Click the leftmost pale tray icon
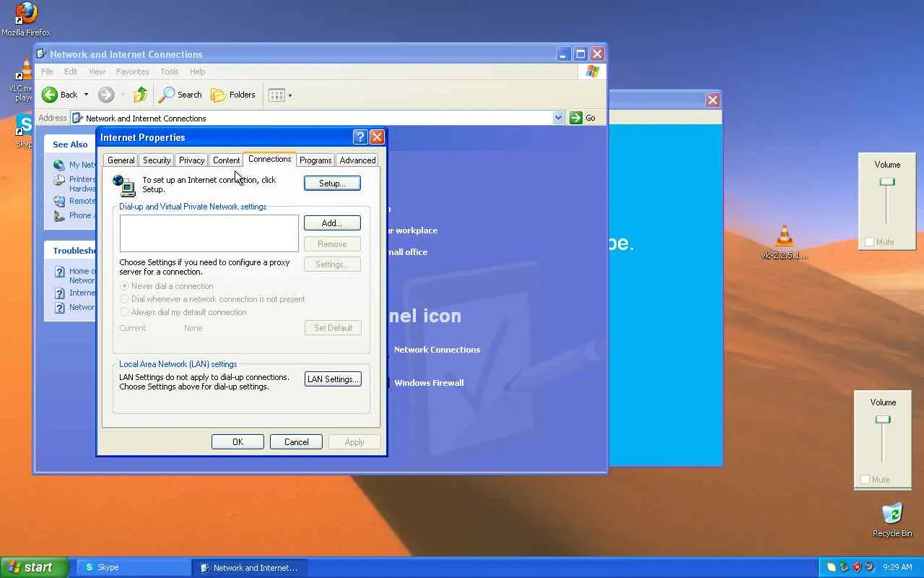 pyautogui.click(x=832, y=567)
